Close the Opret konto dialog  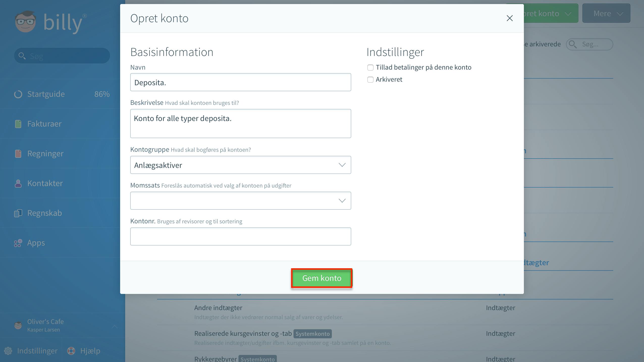click(x=509, y=18)
